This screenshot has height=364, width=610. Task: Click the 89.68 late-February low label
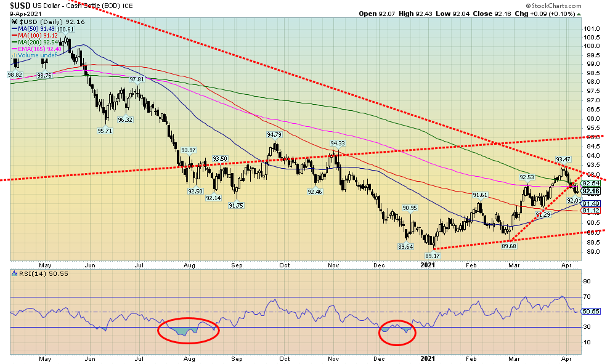click(510, 246)
